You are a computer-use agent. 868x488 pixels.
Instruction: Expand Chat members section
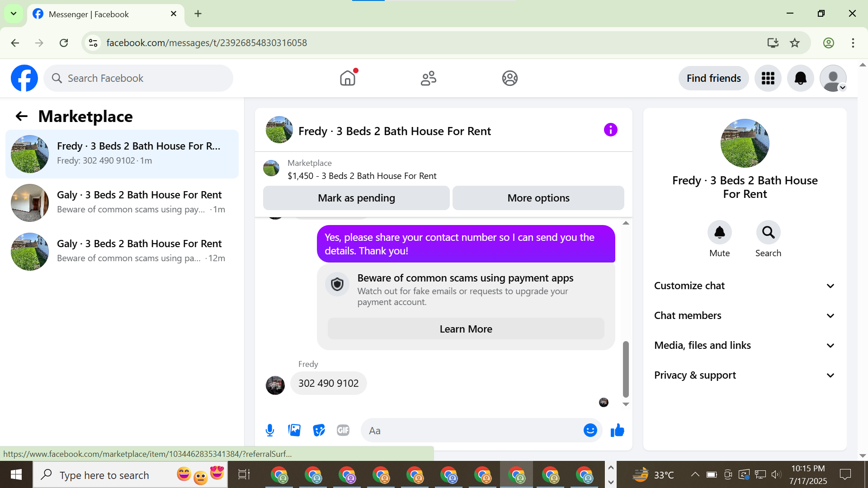[745, 315]
